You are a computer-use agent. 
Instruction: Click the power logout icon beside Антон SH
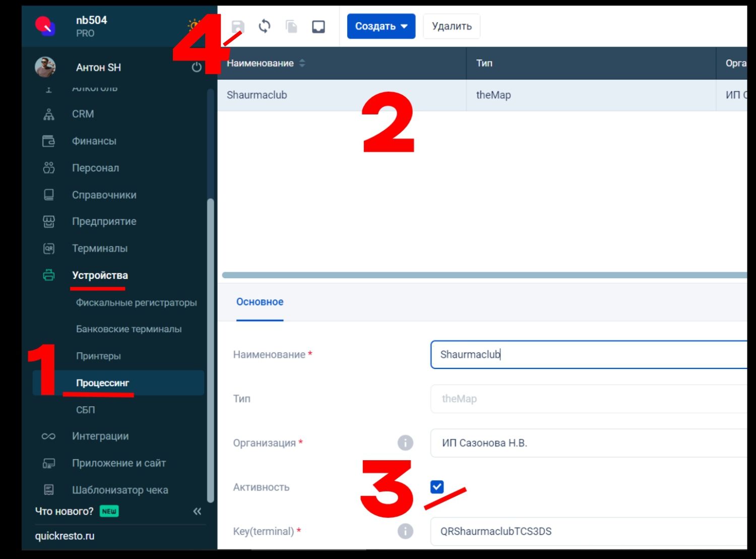coord(197,67)
